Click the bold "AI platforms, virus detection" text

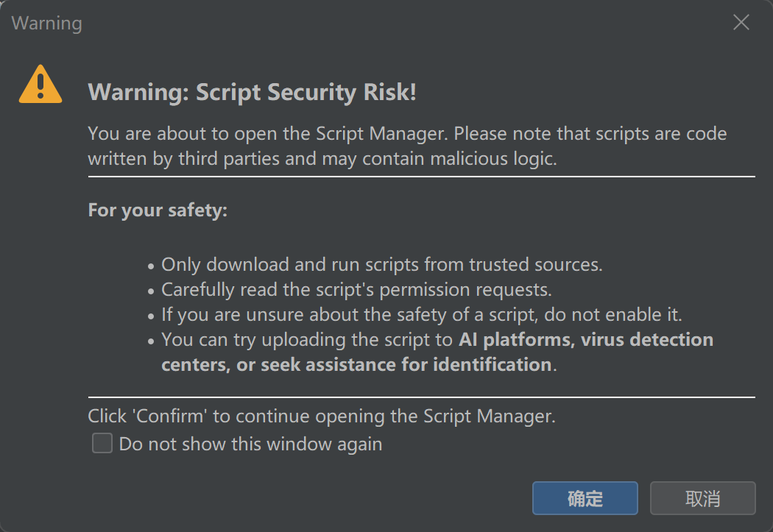(x=586, y=340)
